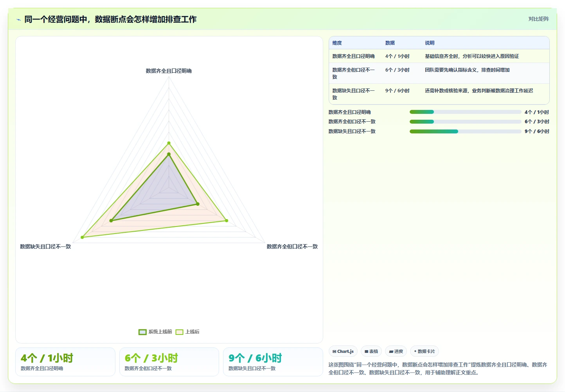This screenshot has height=392, width=565.
Task: Click the 6个 / 3小时 summary card
Action: (169, 362)
